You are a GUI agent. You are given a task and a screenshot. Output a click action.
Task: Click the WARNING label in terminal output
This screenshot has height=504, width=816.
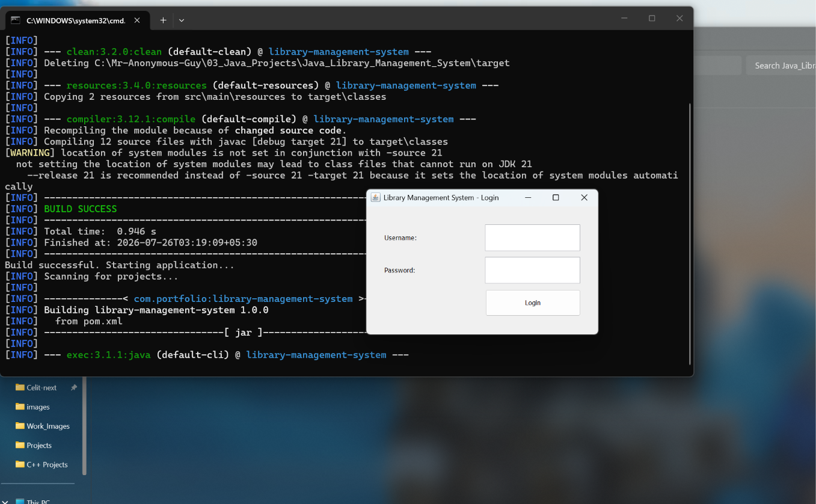coord(29,153)
